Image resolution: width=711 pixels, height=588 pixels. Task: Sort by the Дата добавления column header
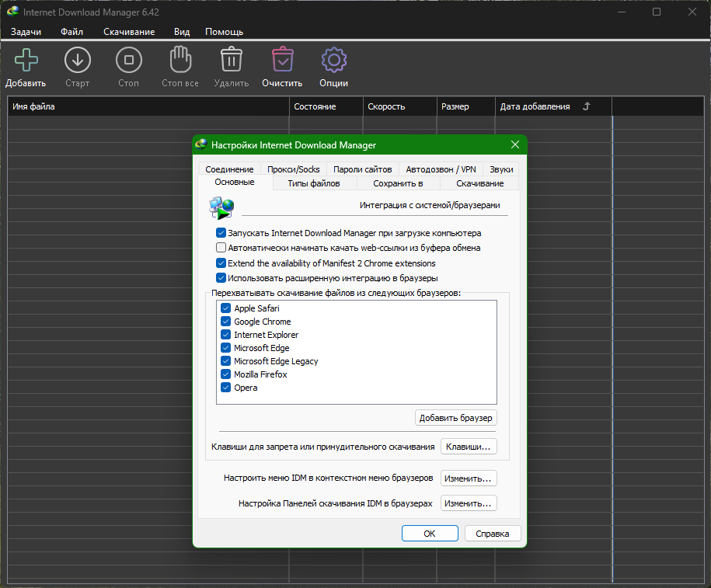[554, 106]
